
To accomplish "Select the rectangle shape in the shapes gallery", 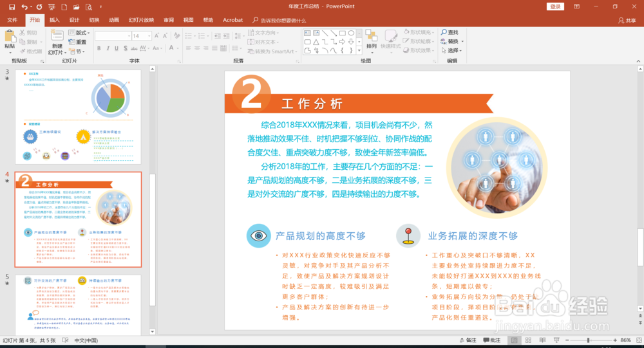I will pos(342,33).
